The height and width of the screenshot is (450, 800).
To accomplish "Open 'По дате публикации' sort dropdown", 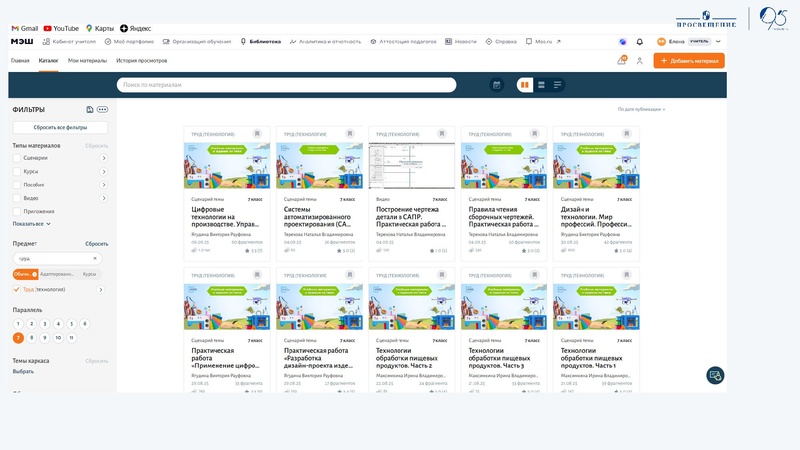I will click(641, 109).
